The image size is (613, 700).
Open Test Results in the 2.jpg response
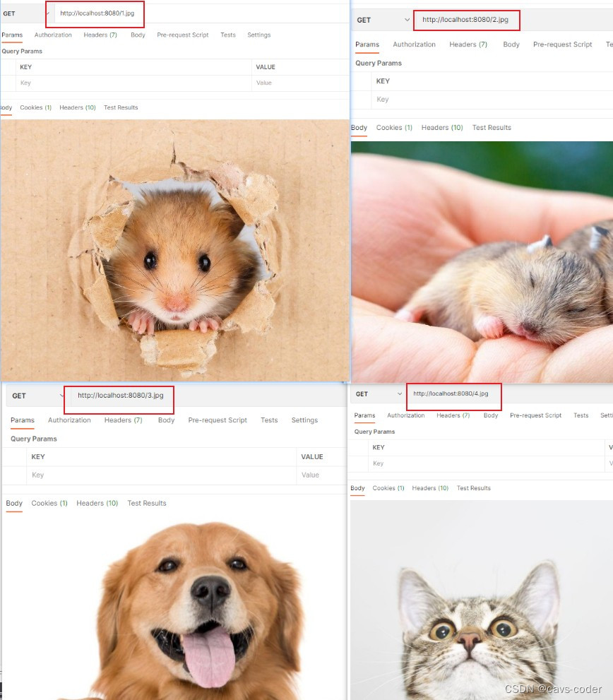[x=492, y=128]
